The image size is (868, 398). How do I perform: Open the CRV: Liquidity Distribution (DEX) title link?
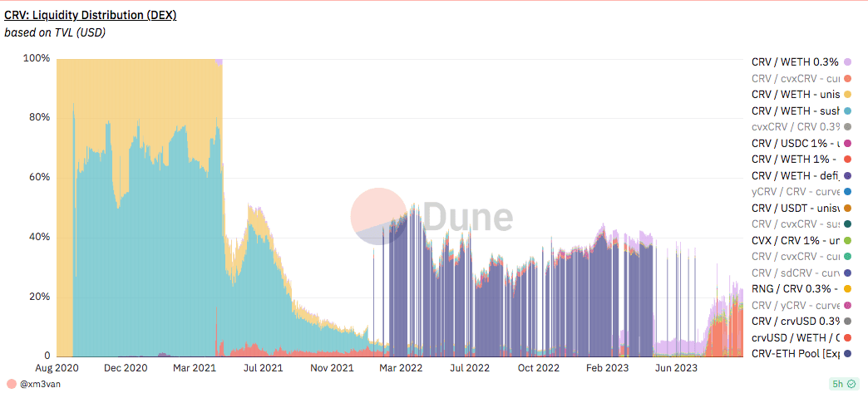tap(90, 15)
